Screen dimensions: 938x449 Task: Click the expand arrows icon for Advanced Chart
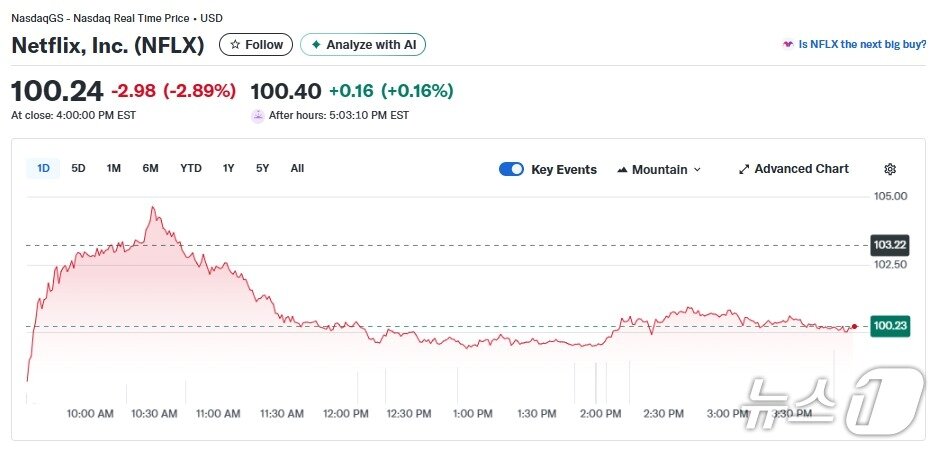tap(744, 170)
